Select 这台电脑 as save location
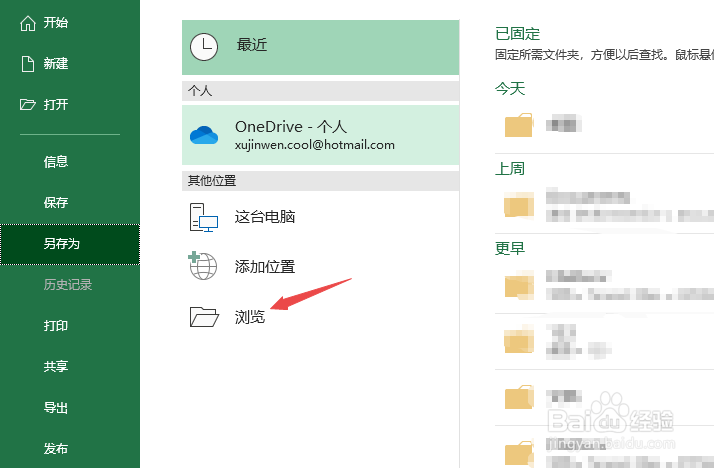Viewport: 714px width, 468px height. click(x=321, y=217)
